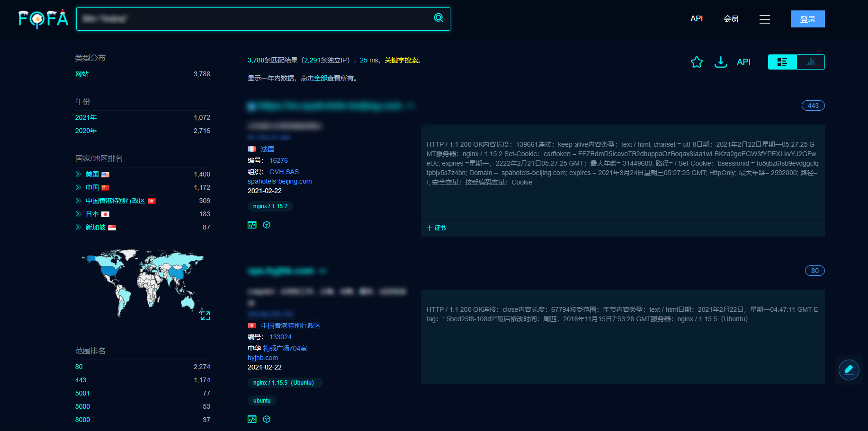
Task: Open the 会员 membership menu
Action: pos(731,19)
